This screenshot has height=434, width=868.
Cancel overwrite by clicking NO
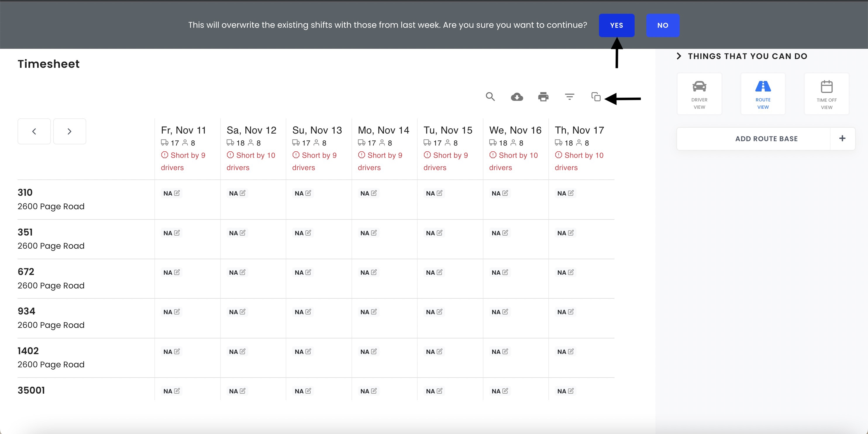coord(662,25)
